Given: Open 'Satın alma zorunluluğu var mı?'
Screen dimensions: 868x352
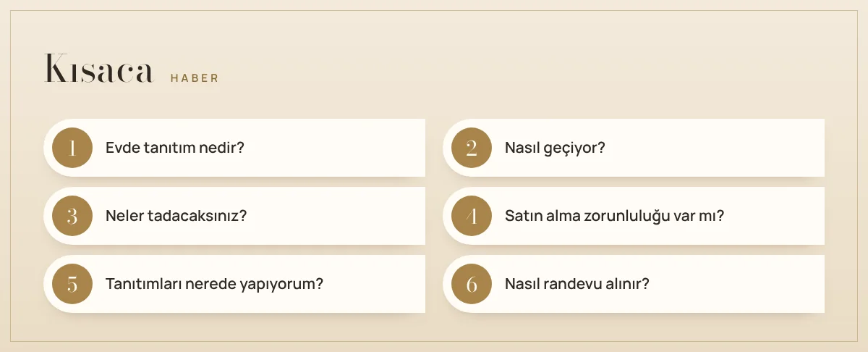Looking at the screenshot, I should click(615, 216).
